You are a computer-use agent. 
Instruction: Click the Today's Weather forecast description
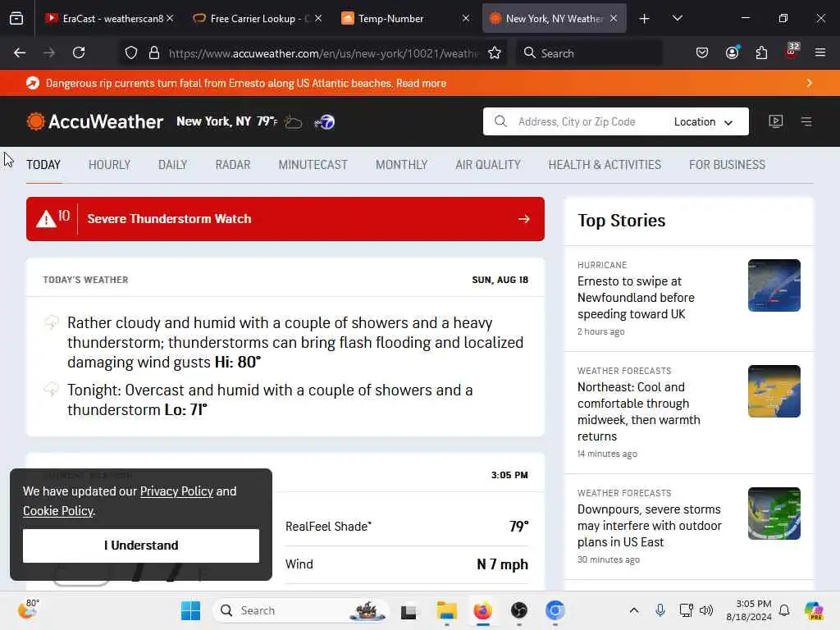click(295, 342)
